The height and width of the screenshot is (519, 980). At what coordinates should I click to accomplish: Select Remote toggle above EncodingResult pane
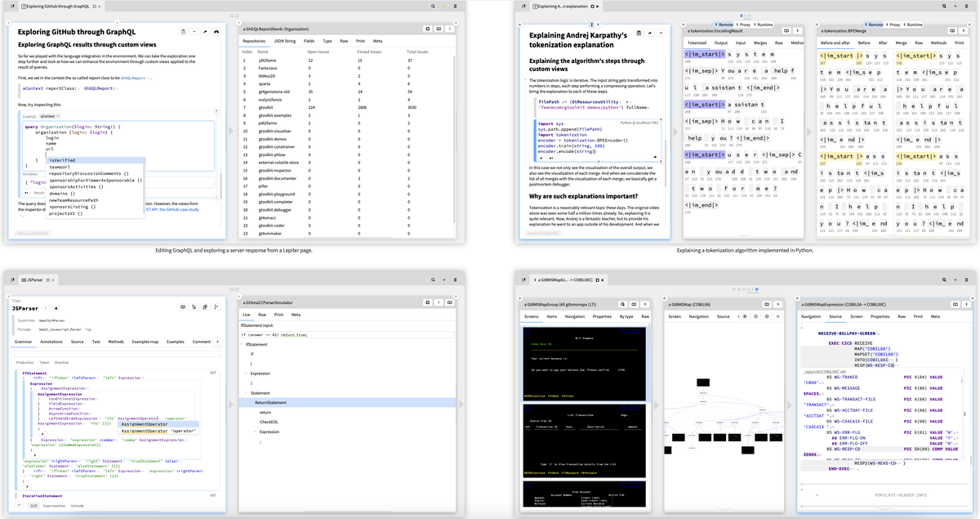click(x=725, y=25)
